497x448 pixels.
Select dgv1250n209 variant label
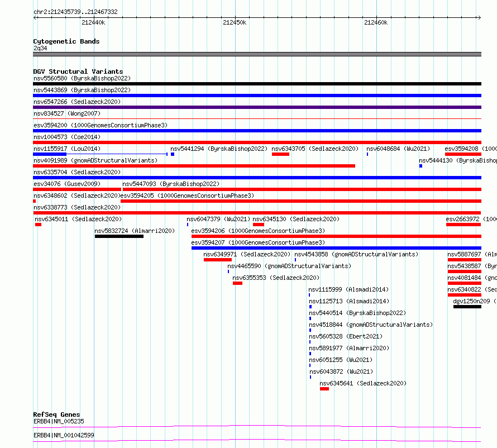(x=475, y=301)
